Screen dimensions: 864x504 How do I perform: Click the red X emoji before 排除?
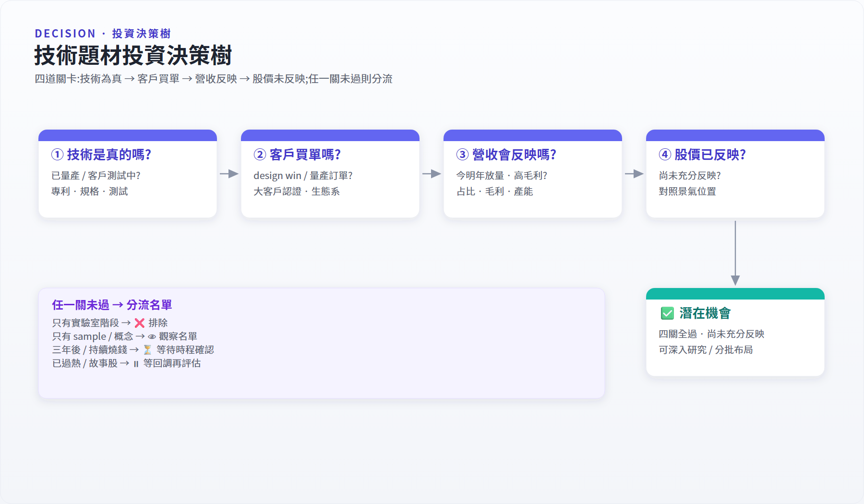[140, 323]
